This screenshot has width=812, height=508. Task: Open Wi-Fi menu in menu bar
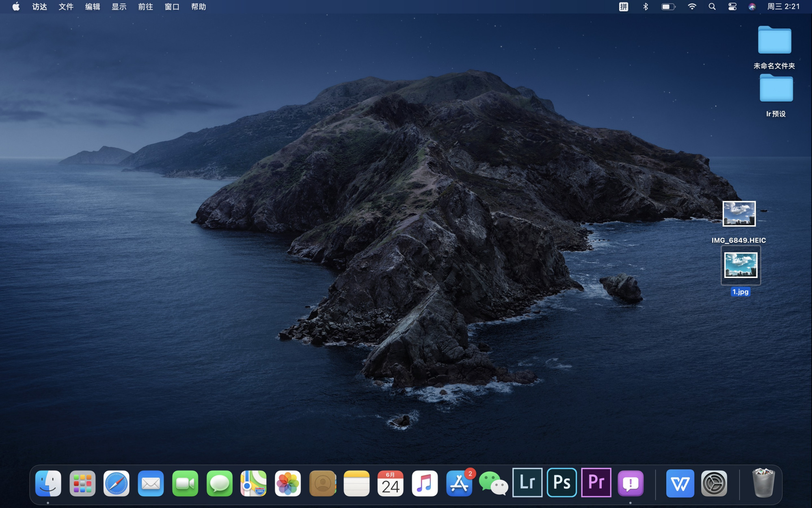tap(692, 7)
